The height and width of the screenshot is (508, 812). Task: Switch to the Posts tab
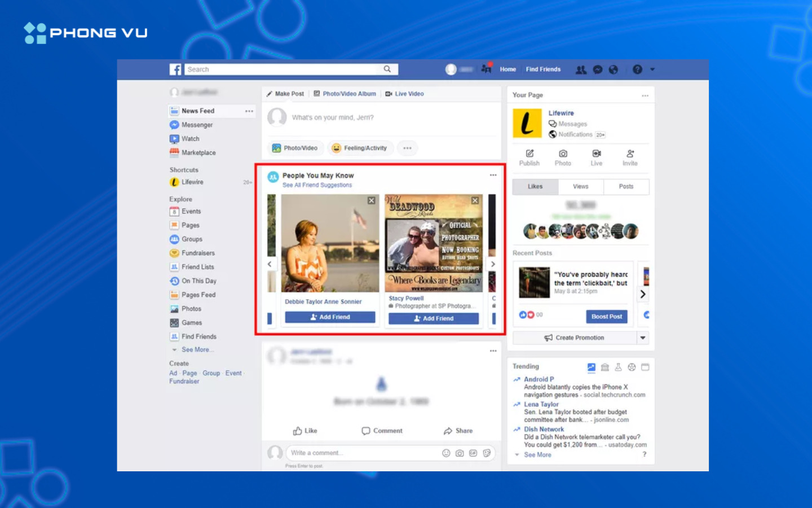(626, 187)
